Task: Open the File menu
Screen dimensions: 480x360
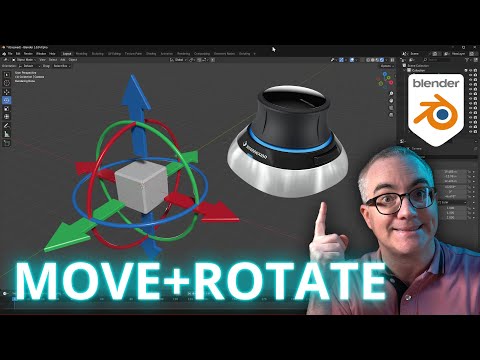Action: click(x=10, y=54)
